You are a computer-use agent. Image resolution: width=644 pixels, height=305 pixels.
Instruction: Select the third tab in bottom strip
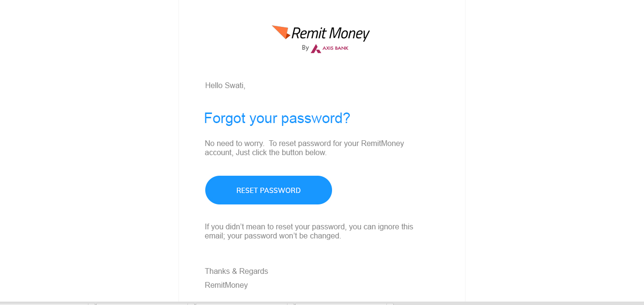point(241,304)
